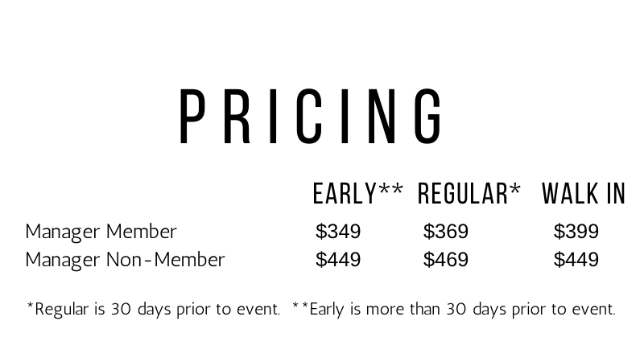The image size is (644, 362).
Task: Click the $469 regular non-member price
Action: [x=445, y=260]
